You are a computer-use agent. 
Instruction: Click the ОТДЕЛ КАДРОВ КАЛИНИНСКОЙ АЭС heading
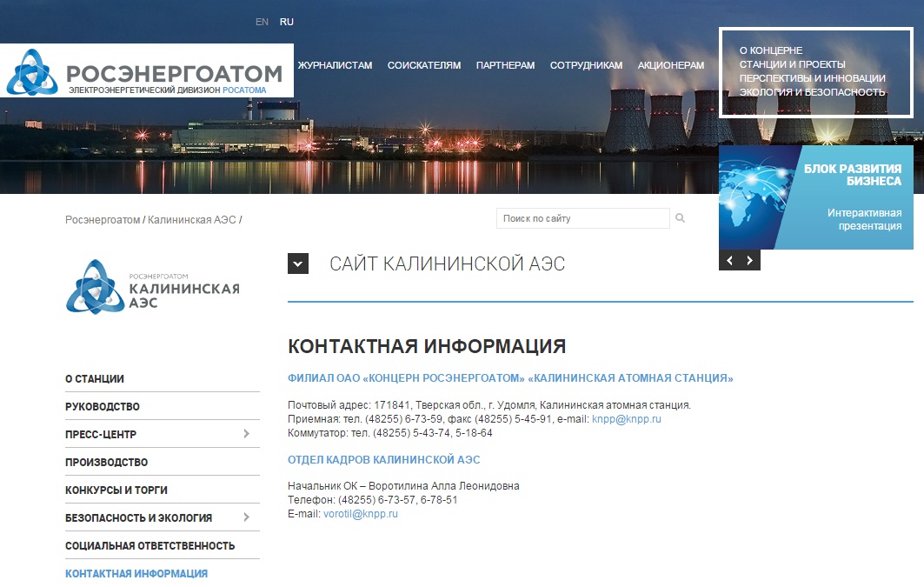click(x=383, y=460)
